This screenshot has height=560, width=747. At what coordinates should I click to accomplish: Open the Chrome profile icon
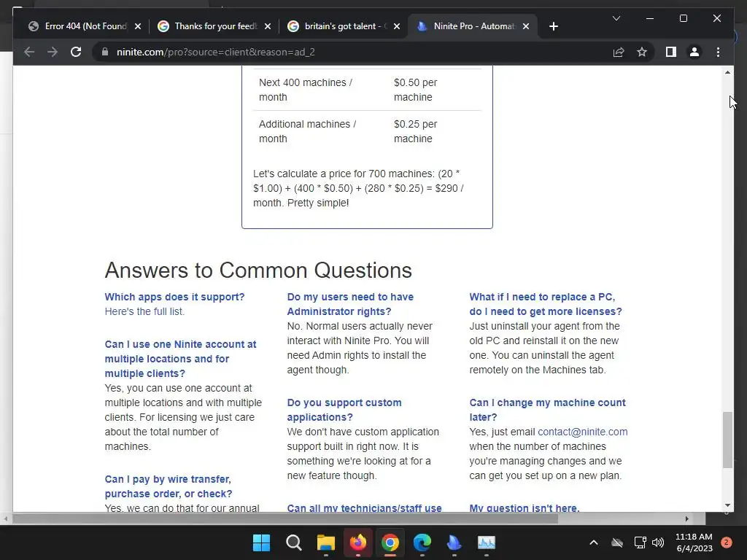[x=694, y=52]
